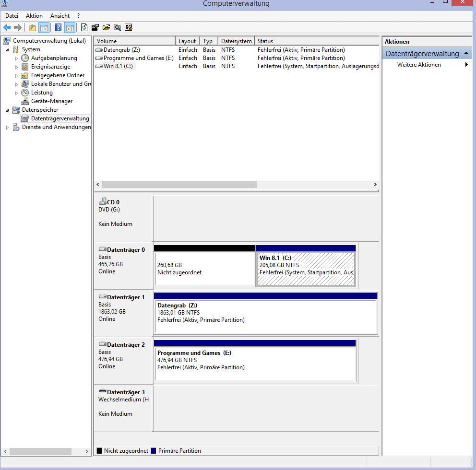The width and height of the screenshot is (476, 470).
Task: Click the tree pane scroll right arrow
Action: pos(86,451)
